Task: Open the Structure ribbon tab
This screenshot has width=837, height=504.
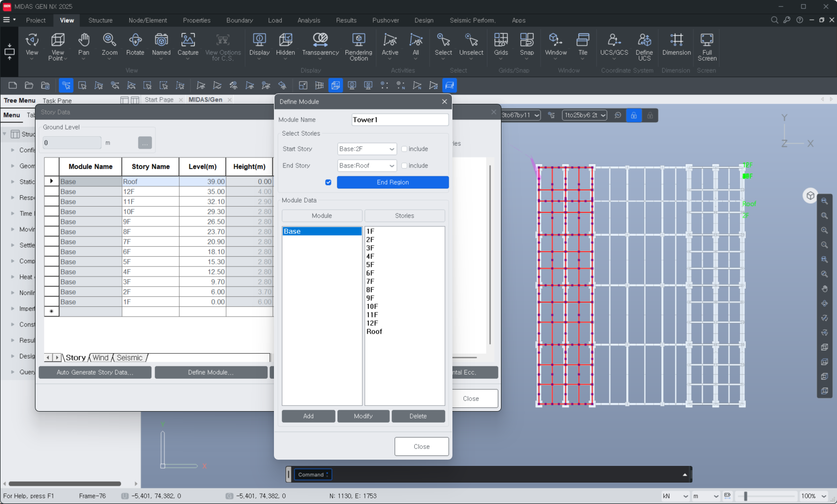Action: coord(100,20)
